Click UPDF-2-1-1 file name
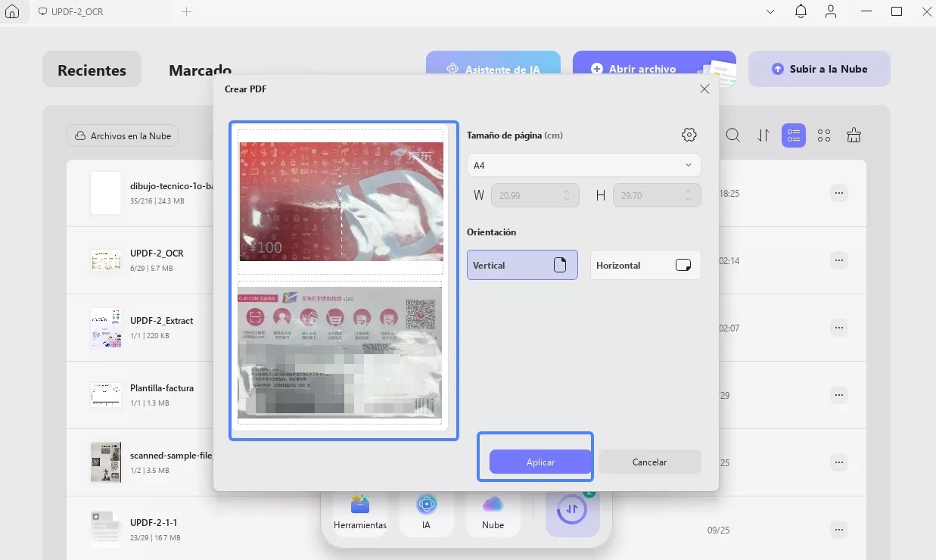This screenshot has height=560, width=936. pos(154,523)
